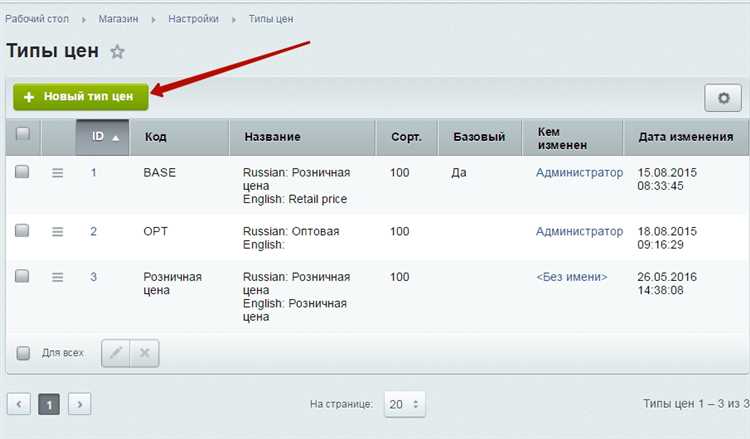Click the date '18.08.2015 09:16:29'

pos(667,238)
